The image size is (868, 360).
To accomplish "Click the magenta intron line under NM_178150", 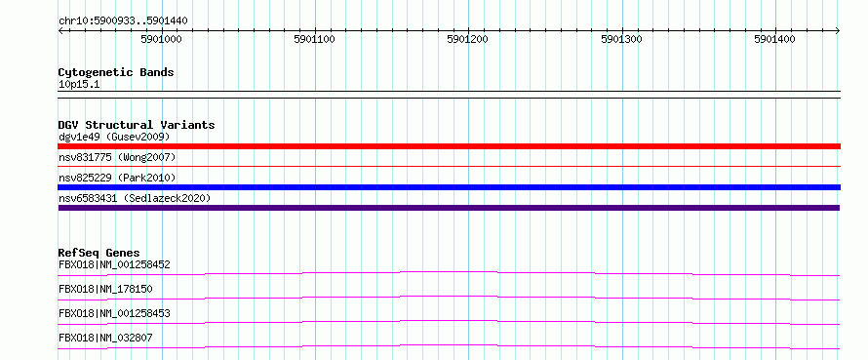I will tap(449, 298).
